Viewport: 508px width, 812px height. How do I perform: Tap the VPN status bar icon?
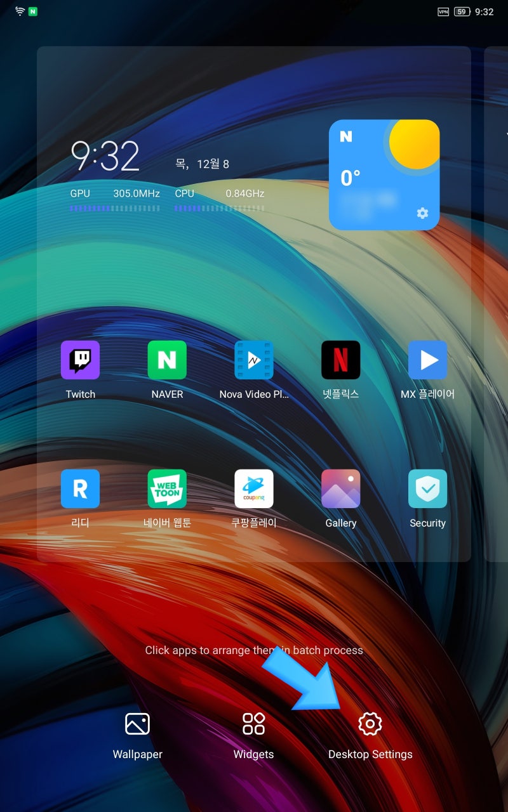point(443,11)
